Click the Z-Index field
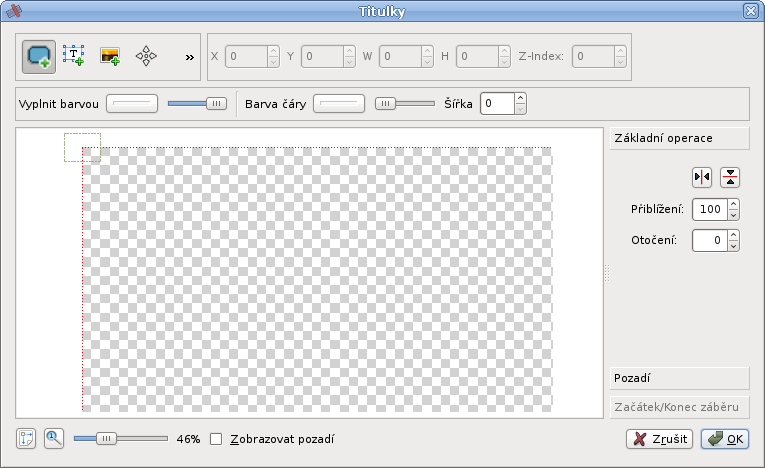The height and width of the screenshot is (468, 765). 593,57
